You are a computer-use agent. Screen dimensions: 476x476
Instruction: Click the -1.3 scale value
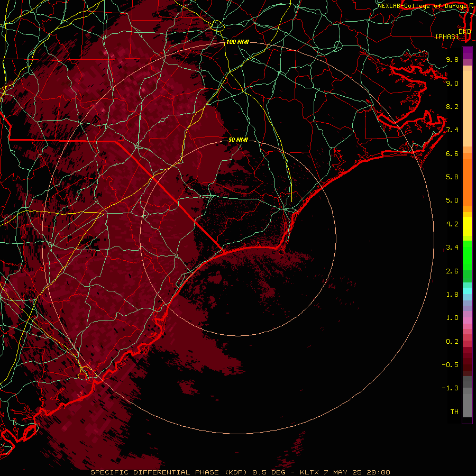[450, 388]
